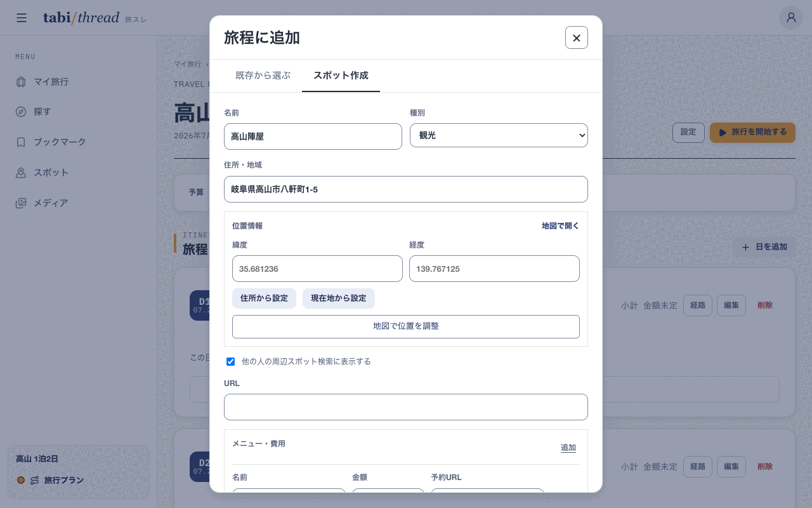Screen dimensions: 812x508
Task: Click the メディア image icon
Action: coord(21,203)
